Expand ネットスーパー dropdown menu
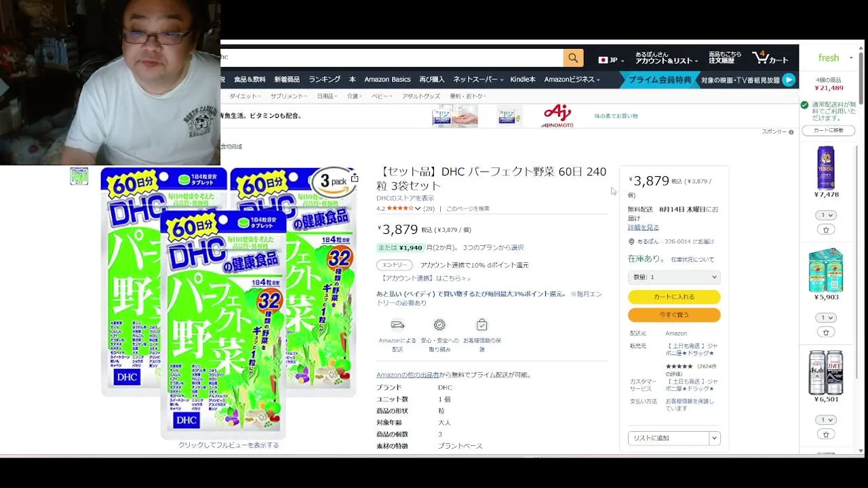This screenshot has width=868, height=488. pos(478,79)
